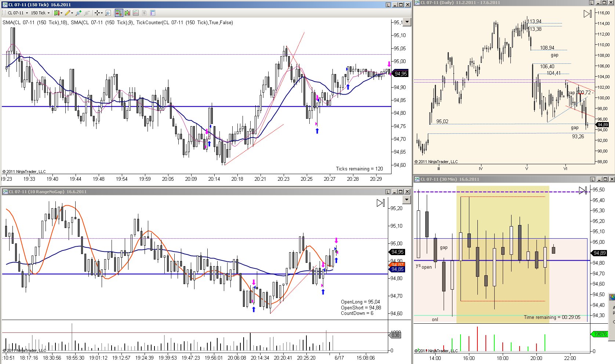The image size is (615, 364).
Task: Click the scroll-to-end arrow in Daily chart
Action: (x=587, y=14)
